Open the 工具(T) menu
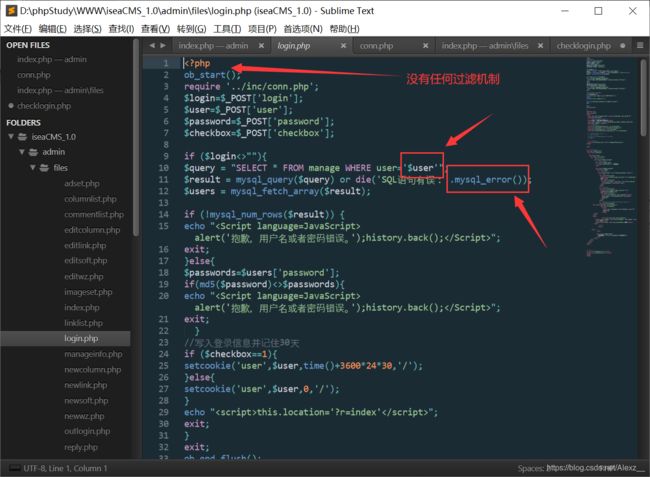Image resolution: width=650 pixels, height=477 pixels. 227,29
